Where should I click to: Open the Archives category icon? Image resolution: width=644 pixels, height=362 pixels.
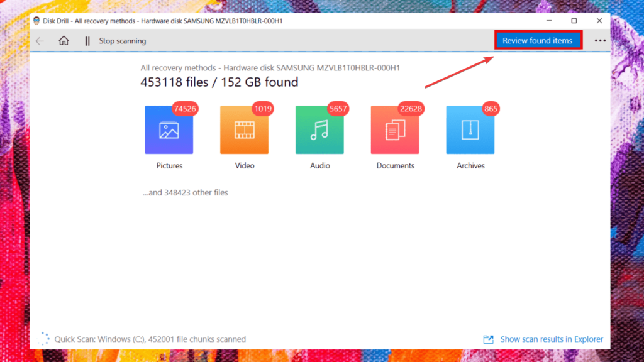[x=470, y=129]
